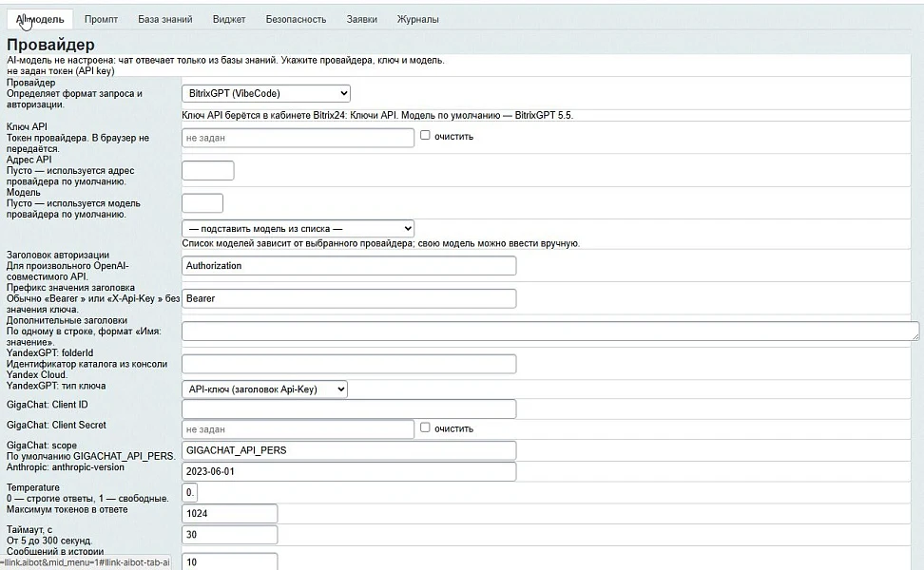Open the AI-модель tab
Screen dimensions: 924x570
coord(40,19)
